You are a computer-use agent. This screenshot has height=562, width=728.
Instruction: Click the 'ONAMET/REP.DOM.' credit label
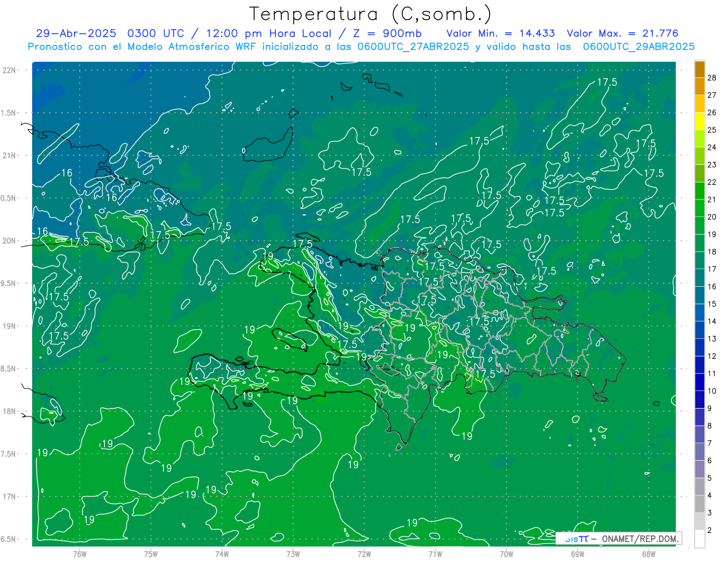click(x=640, y=538)
